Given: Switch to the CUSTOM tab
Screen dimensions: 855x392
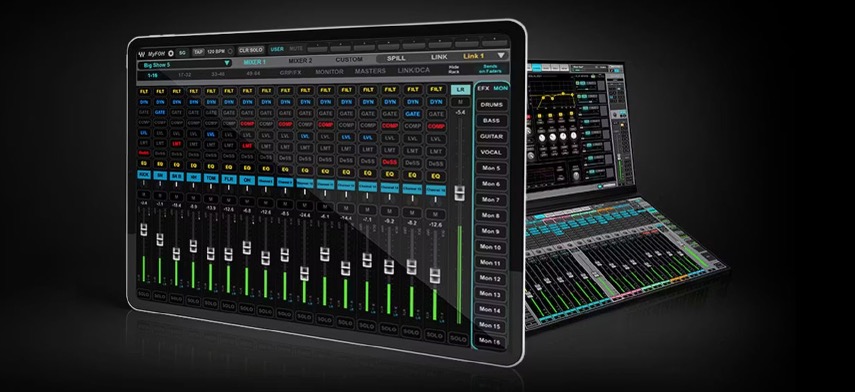Looking at the screenshot, I should [x=349, y=60].
